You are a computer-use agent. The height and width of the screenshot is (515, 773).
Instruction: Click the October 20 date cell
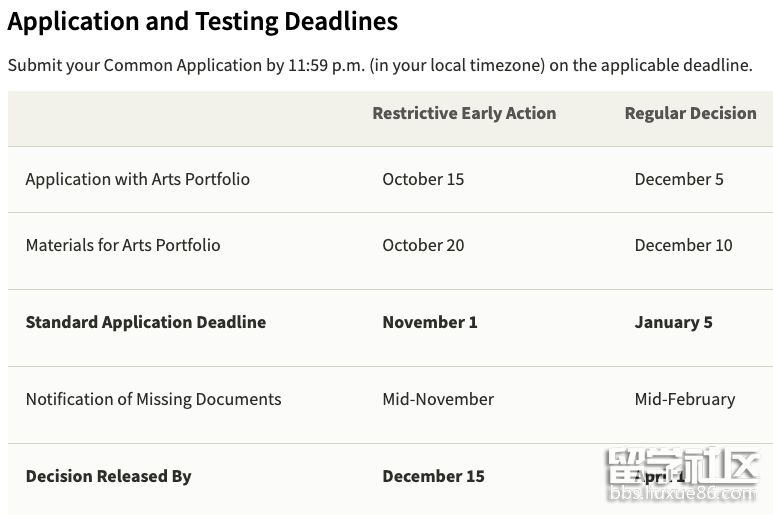(x=423, y=245)
